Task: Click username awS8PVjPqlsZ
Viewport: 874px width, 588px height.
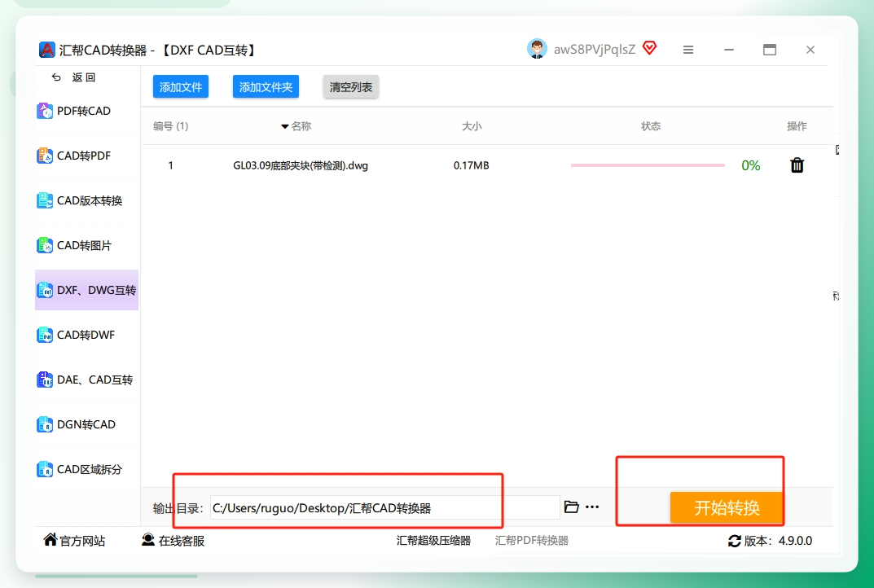Action: (594, 49)
